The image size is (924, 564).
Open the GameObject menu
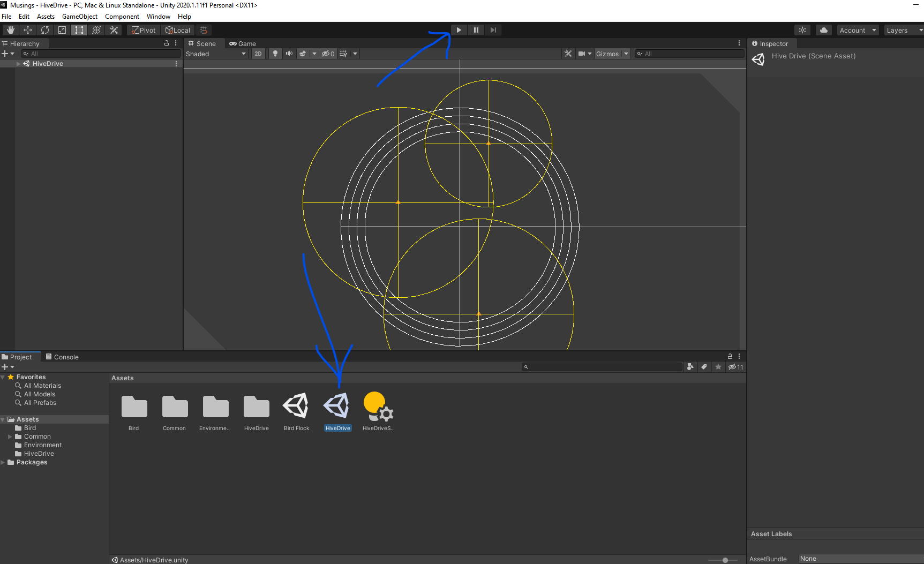point(80,17)
